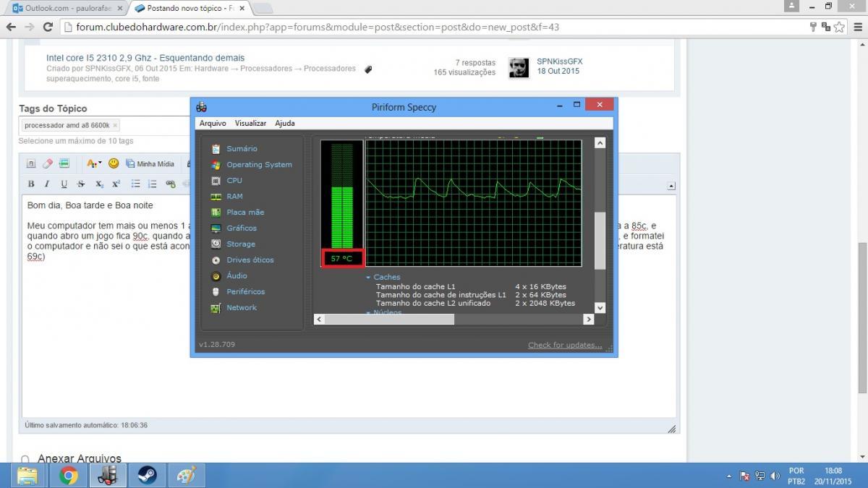Click the 18 Out 2015 date link

tap(558, 72)
